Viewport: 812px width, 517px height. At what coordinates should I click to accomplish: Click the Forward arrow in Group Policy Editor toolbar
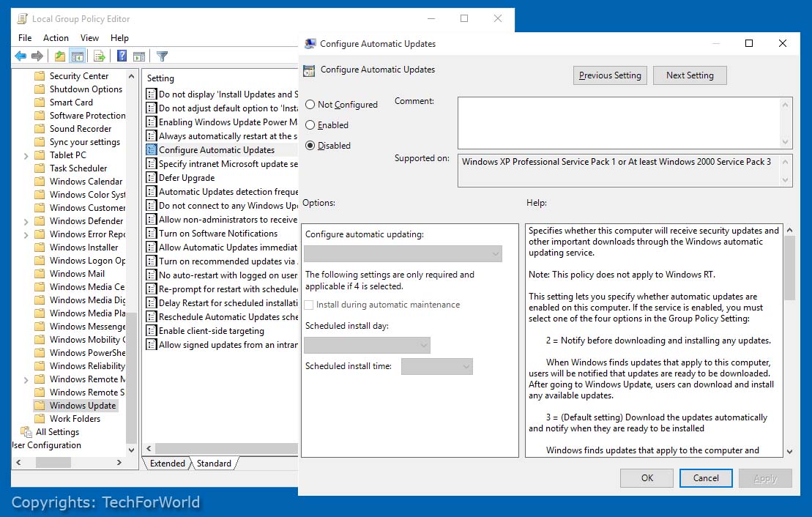coord(37,56)
